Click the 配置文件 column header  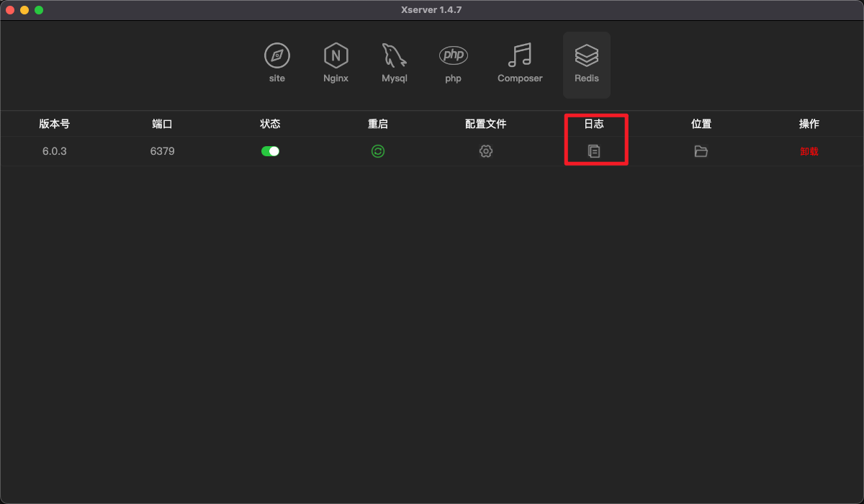pyautogui.click(x=486, y=124)
